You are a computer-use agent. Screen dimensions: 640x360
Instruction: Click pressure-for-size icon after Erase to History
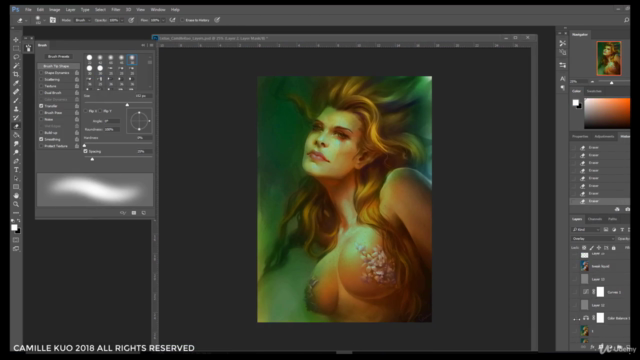pyautogui.click(x=217, y=20)
